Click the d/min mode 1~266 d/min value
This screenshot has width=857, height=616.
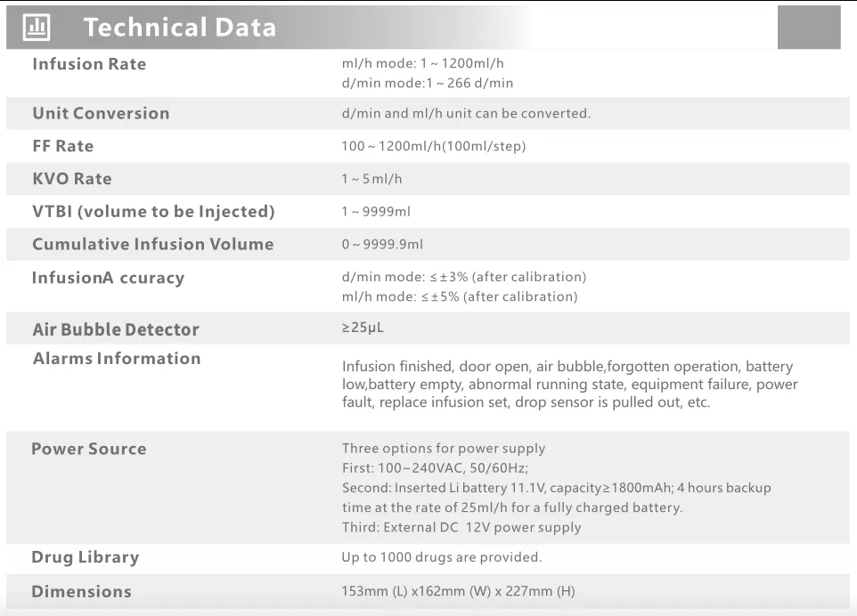pos(428,83)
